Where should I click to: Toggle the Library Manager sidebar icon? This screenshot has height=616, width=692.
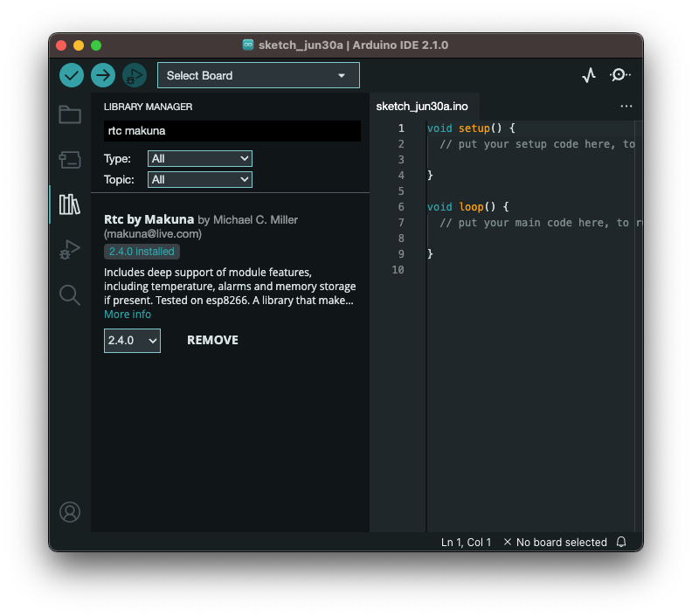click(x=70, y=204)
